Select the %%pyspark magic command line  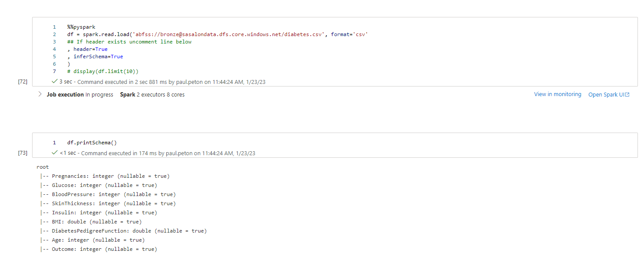[81, 27]
